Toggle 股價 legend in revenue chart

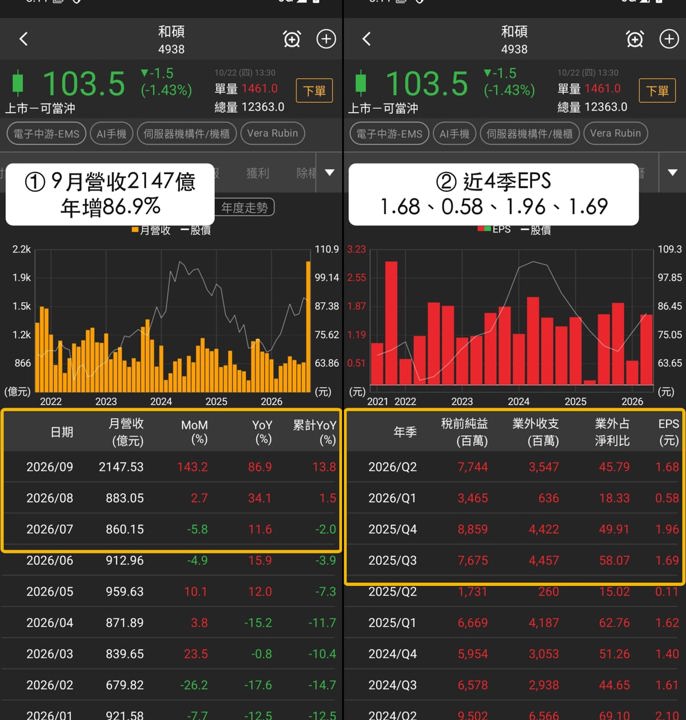click(x=196, y=230)
